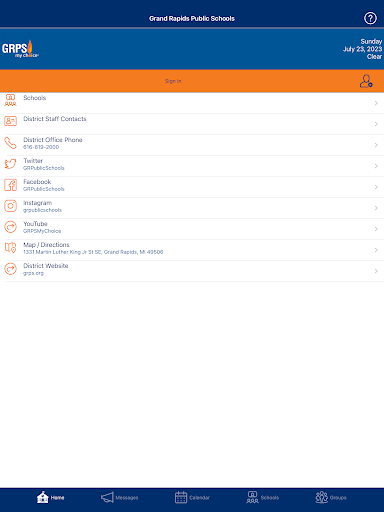Expand the YouTube row chevron
The image size is (384, 512).
376,229
